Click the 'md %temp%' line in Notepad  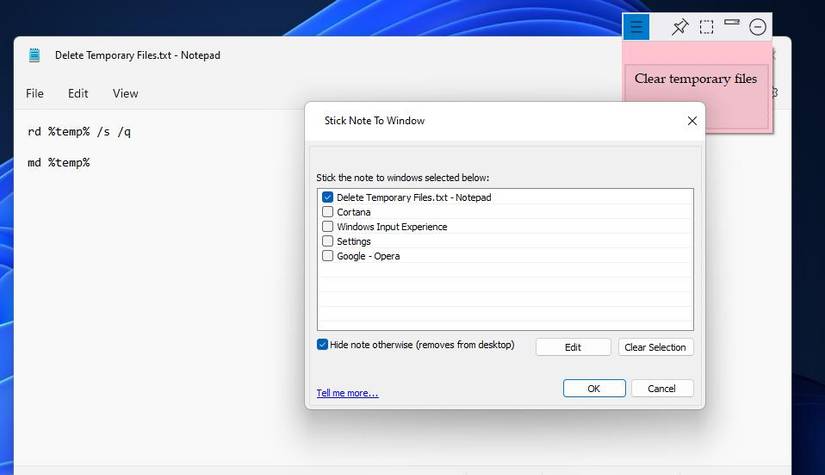coord(58,163)
